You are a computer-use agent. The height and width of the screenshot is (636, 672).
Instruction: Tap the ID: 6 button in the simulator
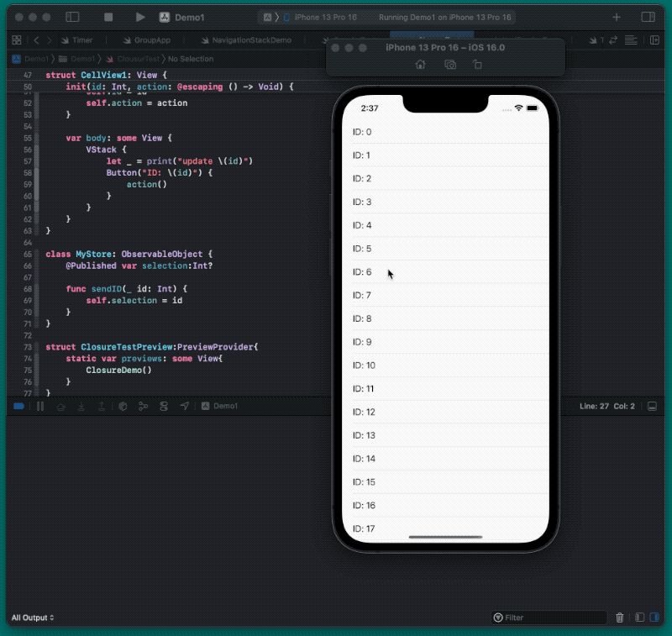click(363, 272)
